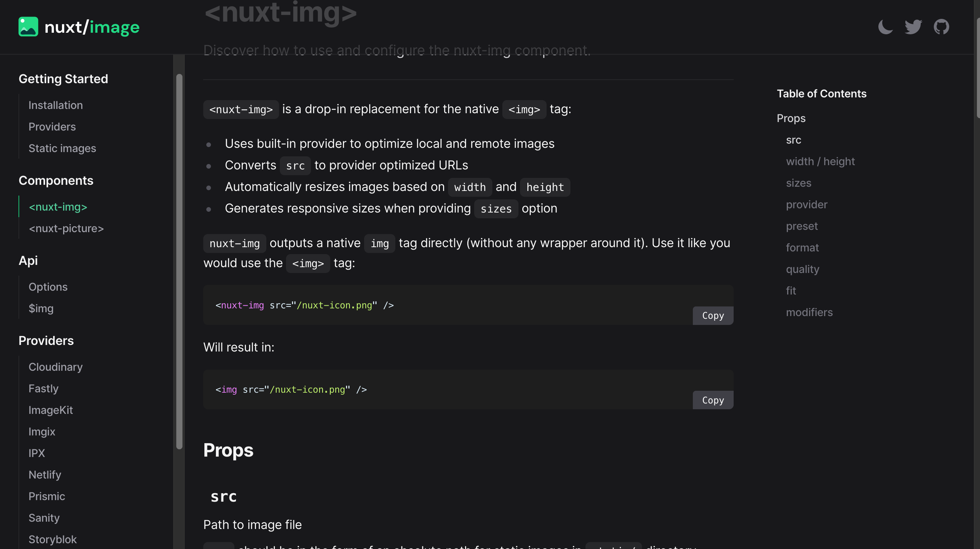The width and height of the screenshot is (980, 549).
Task: Click the nuxt/image logo icon
Action: point(28,27)
